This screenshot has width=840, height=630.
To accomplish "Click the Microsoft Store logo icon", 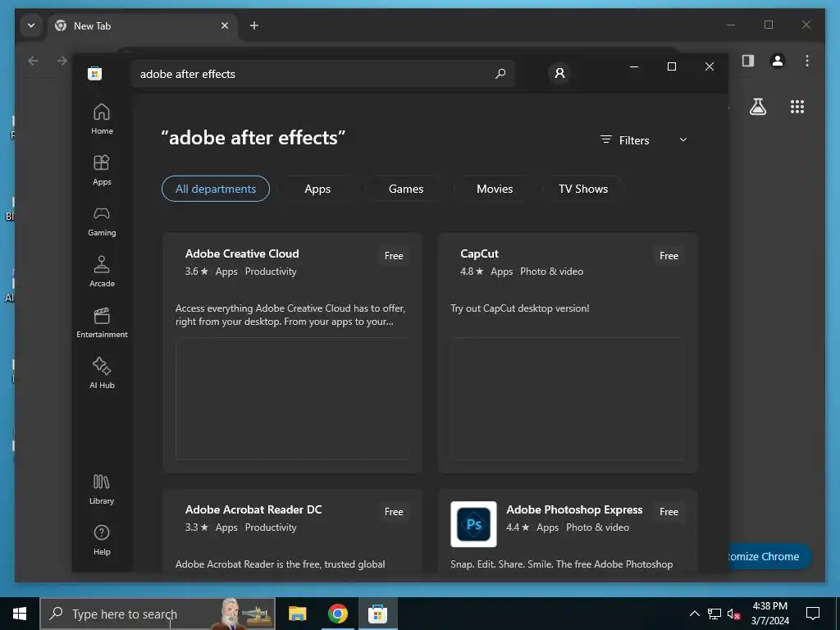I will pyautogui.click(x=95, y=73).
